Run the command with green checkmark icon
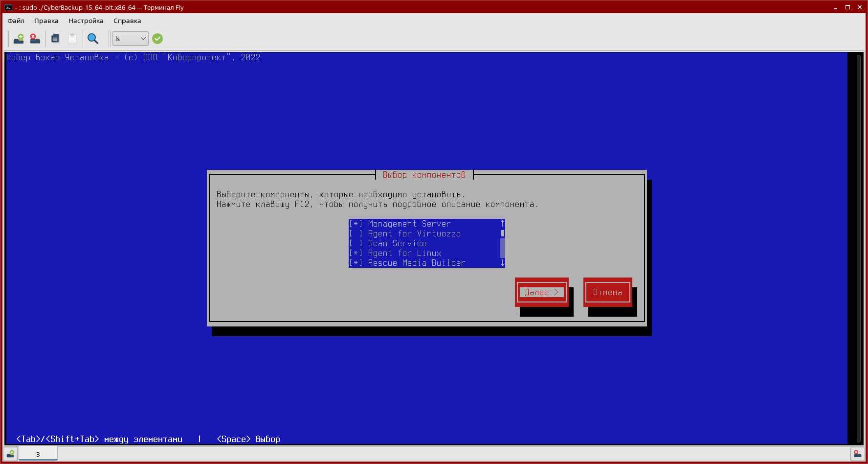The image size is (868, 464). (157, 39)
